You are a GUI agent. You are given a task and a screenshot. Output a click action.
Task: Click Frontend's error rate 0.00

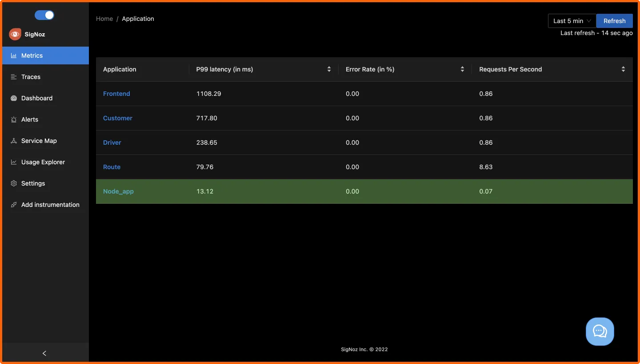pyautogui.click(x=352, y=94)
